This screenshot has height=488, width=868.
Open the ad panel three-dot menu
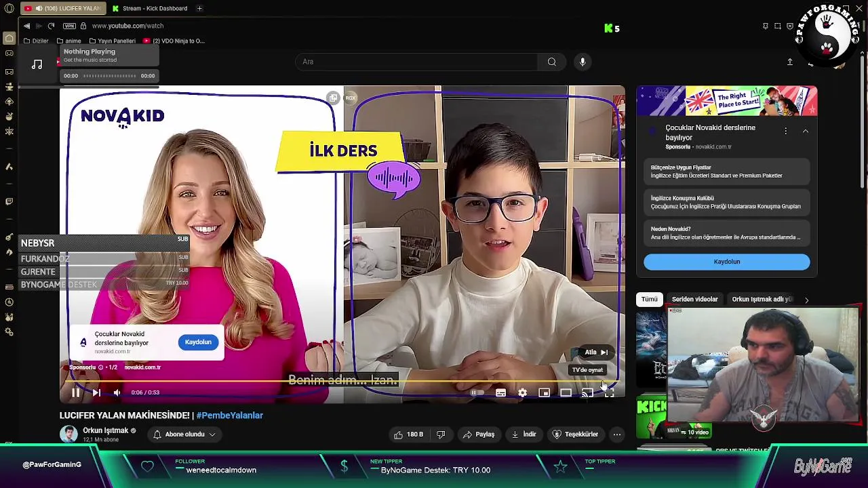(785, 131)
